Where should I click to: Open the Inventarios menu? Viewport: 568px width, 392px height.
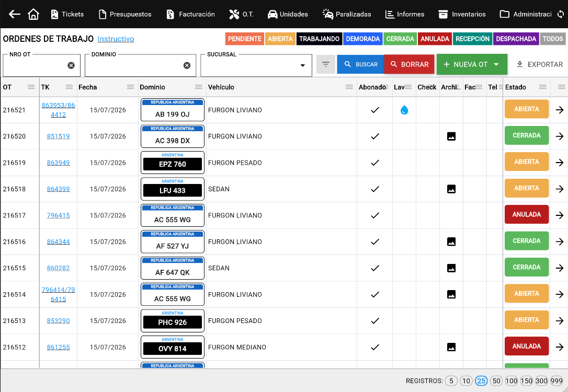pos(462,14)
